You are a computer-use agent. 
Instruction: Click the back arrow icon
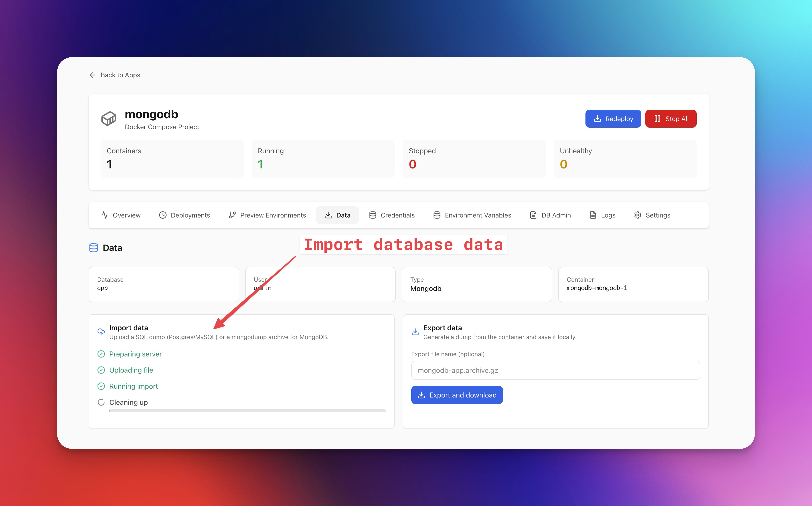click(93, 75)
